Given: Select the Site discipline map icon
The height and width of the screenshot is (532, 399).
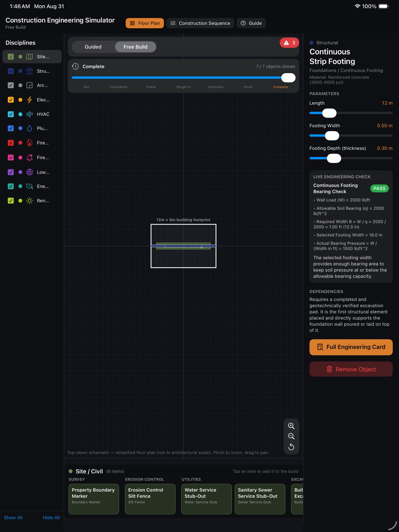Looking at the screenshot, I should coord(29,57).
